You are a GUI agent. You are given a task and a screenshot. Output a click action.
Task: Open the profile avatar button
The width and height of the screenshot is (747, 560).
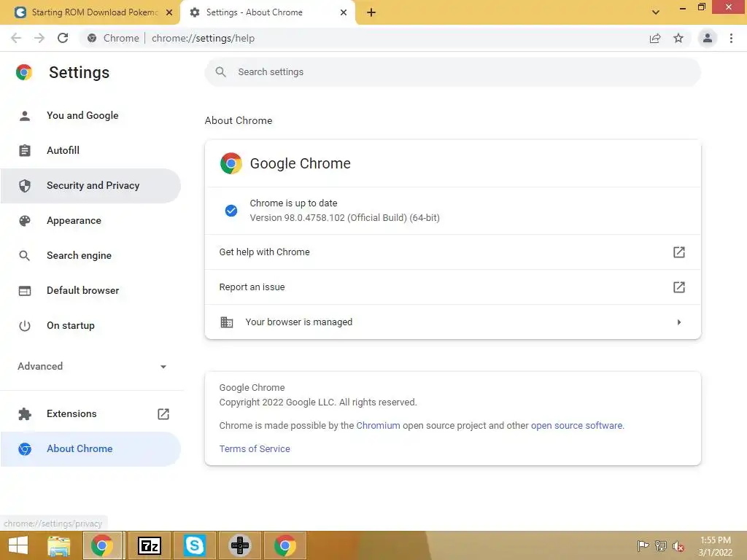[x=708, y=38]
